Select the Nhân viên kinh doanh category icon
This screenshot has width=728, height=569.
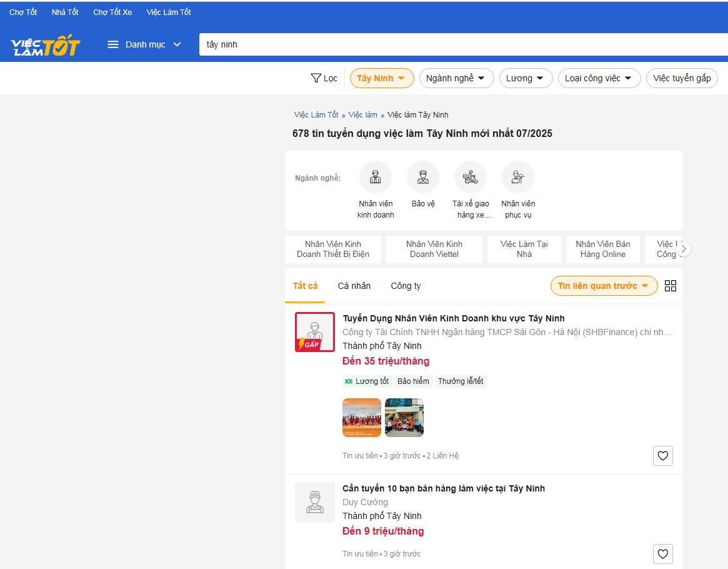(x=375, y=177)
